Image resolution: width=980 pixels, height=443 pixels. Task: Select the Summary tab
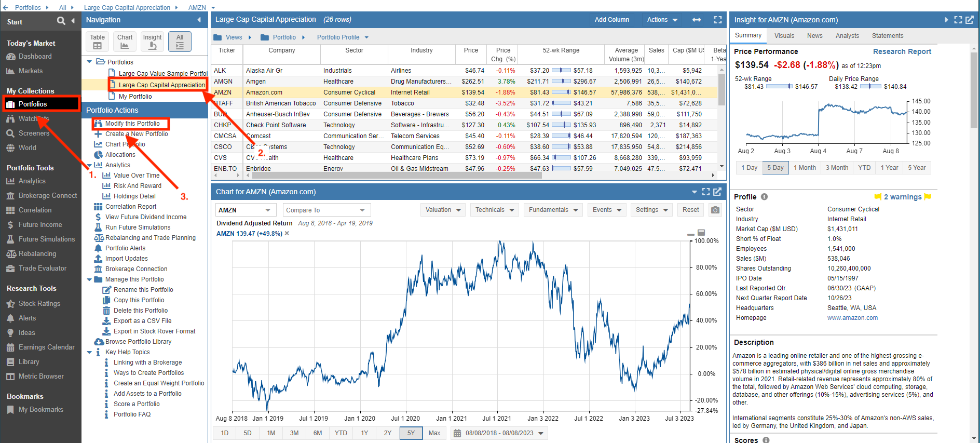coord(748,35)
